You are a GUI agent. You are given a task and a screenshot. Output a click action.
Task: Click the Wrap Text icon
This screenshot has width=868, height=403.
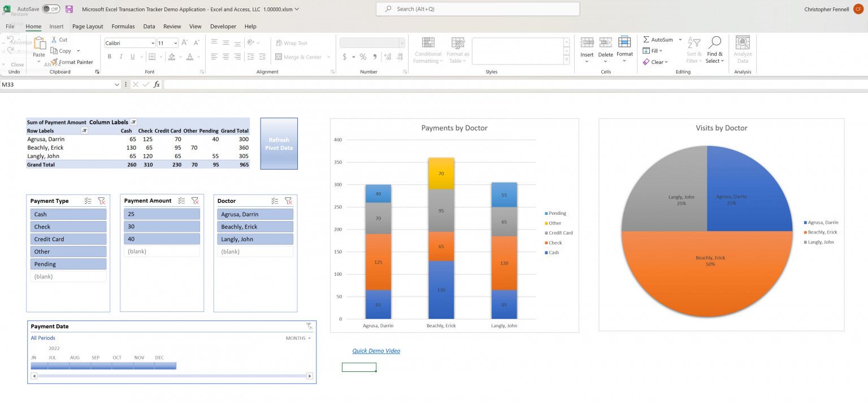tap(279, 43)
